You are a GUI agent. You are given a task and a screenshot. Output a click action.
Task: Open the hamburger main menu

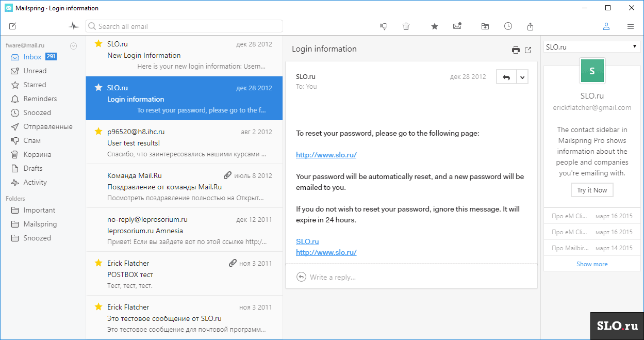coord(631,26)
